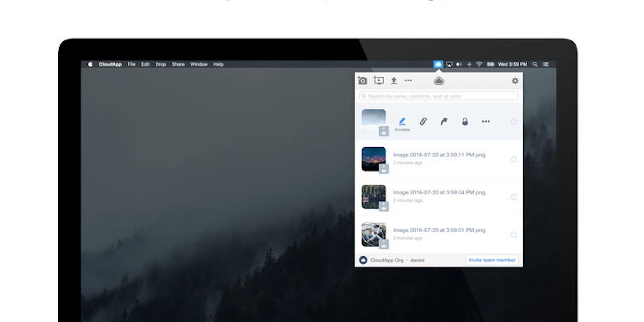Screen dimensions: 644x322
Task: Favorite the Image 2016-07-20 at 3.59.04 PM file
Action: (514, 197)
